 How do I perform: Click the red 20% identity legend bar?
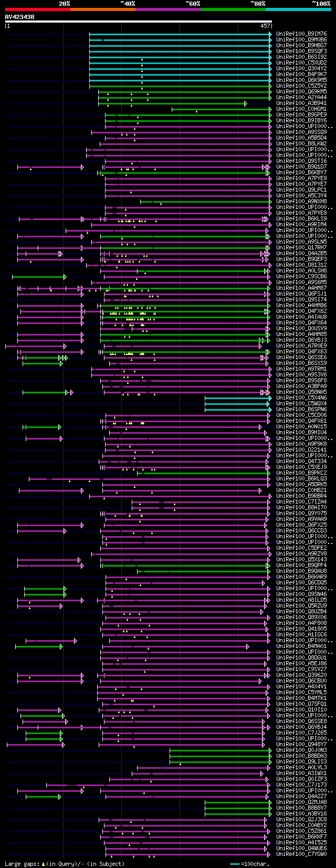[x=38, y=9]
